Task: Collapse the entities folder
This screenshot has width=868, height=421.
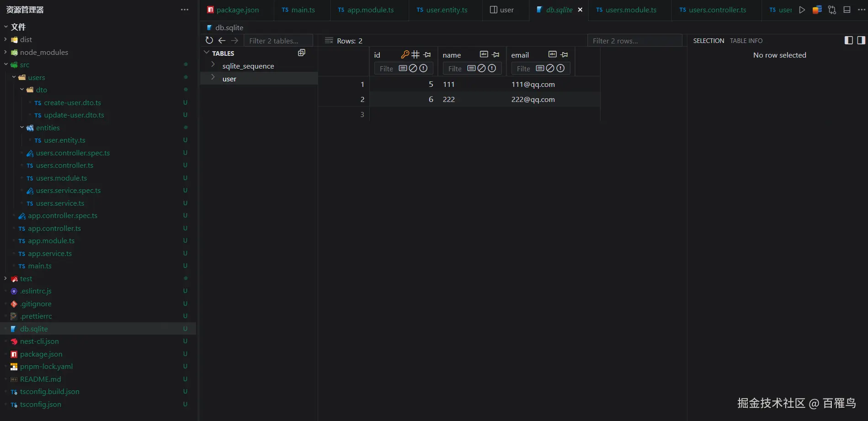Action: [x=22, y=128]
